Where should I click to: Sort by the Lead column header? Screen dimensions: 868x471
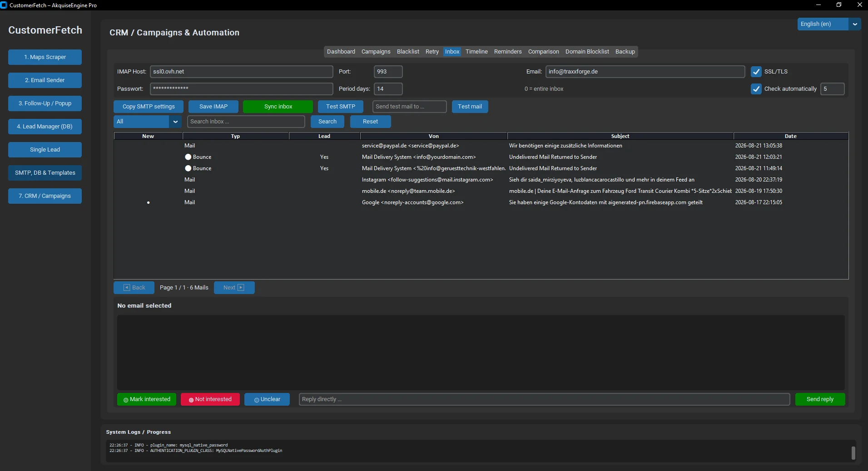pos(324,136)
